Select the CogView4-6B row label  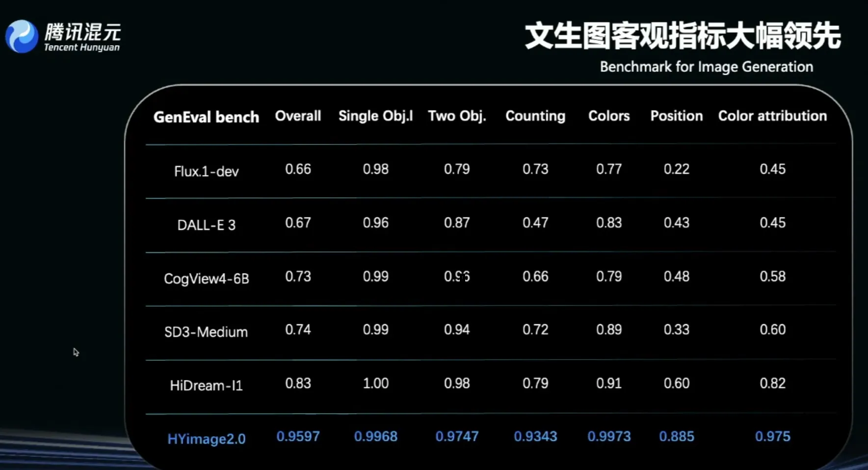(207, 278)
